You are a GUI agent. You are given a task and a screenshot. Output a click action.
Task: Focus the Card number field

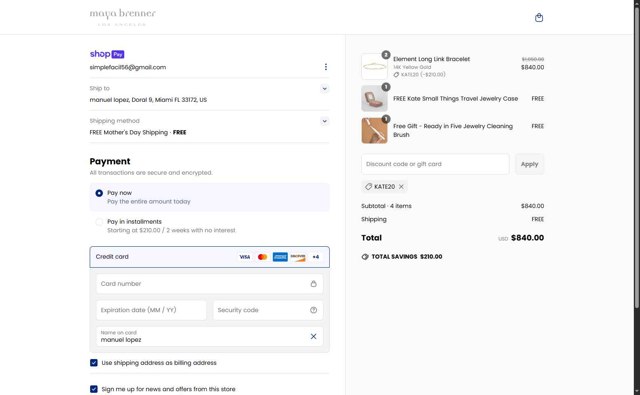pos(209,284)
